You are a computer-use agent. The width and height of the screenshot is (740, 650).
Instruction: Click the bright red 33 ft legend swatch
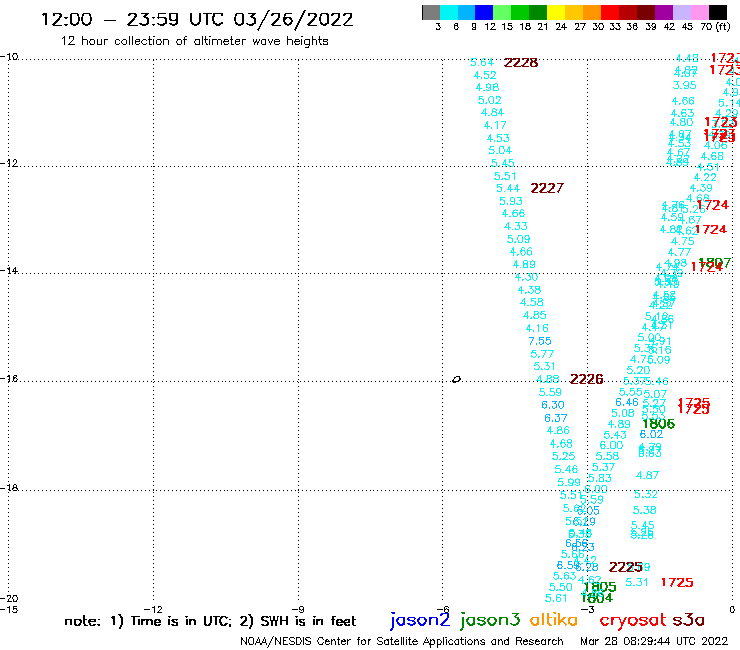tap(610, 12)
